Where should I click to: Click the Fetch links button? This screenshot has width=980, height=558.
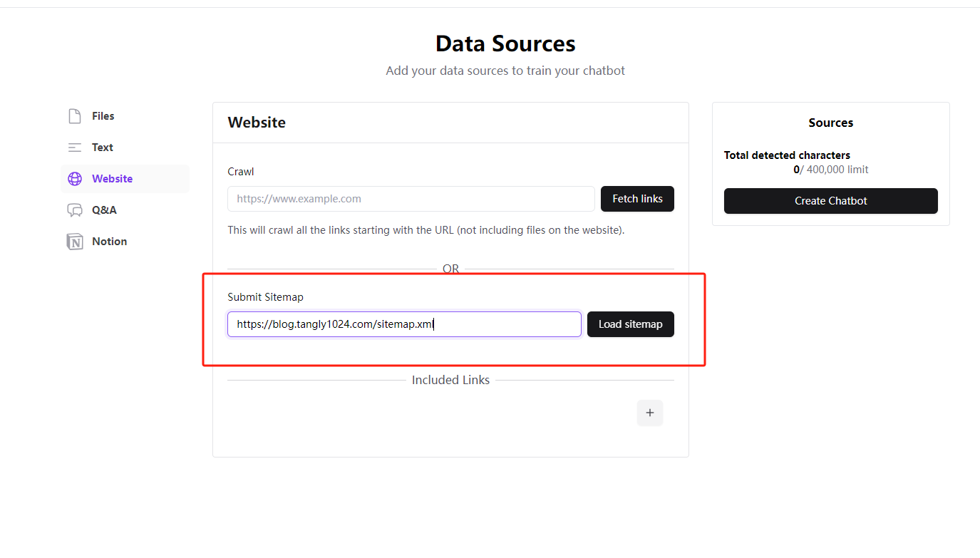point(637,199)
